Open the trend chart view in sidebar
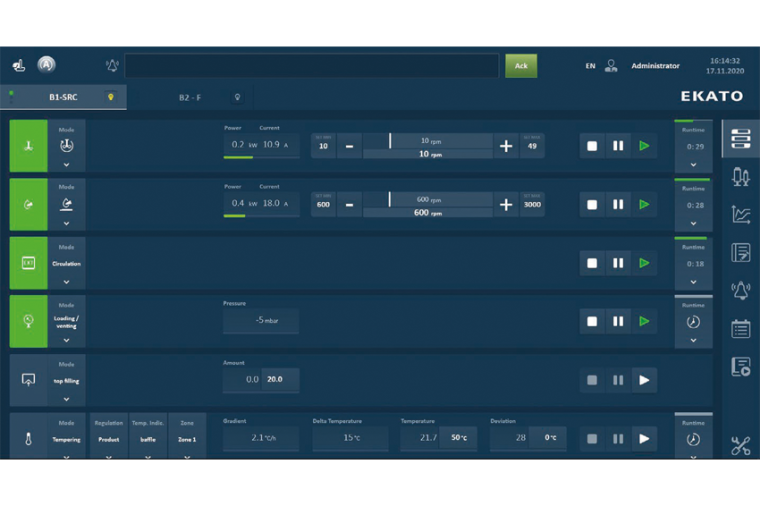The image size is (760, 506). [740, 214]
